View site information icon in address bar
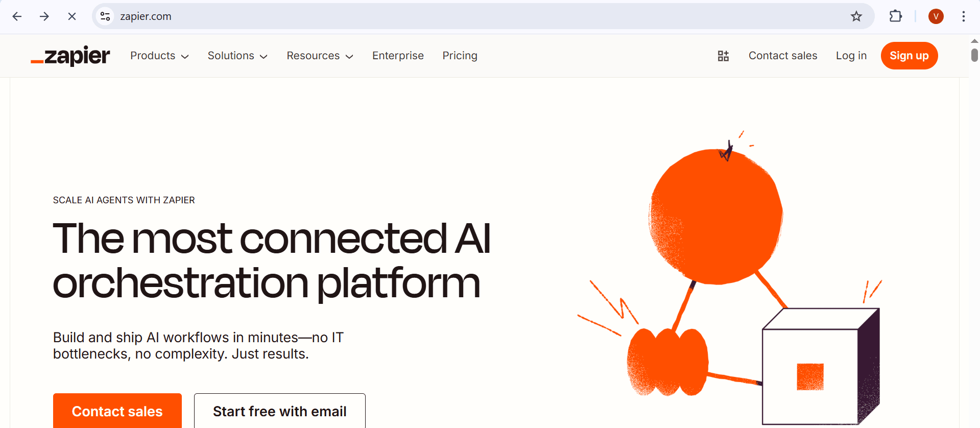This screenshot has height=428, width=980. (x=105, y=16)
